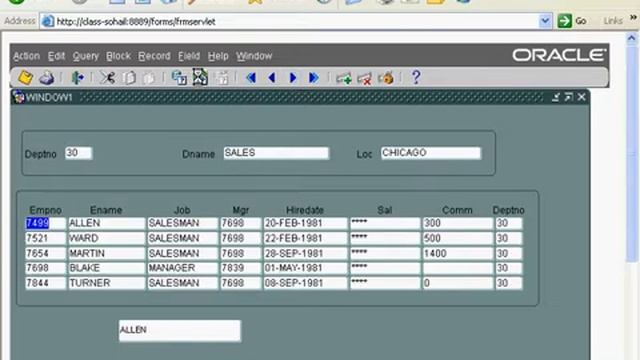The image size is (640, 360).
Task: Click Ename cell ALLEN in the table
Action: click(106, 223)
